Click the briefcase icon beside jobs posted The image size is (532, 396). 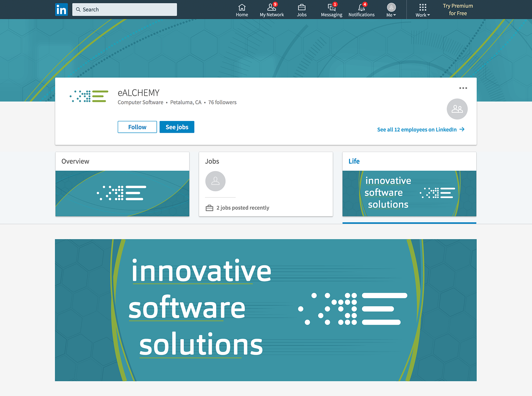pos(210,208)
